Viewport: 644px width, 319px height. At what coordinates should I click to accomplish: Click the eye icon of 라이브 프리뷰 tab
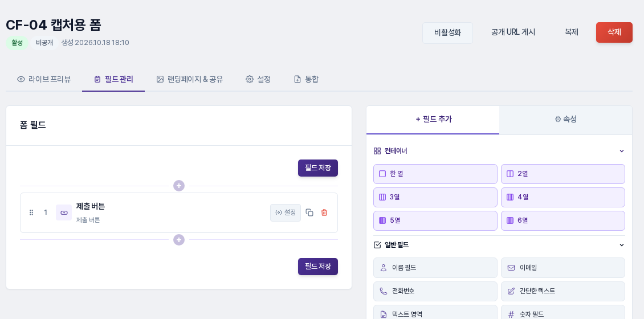pyautogui.click(x=21, y=79)
